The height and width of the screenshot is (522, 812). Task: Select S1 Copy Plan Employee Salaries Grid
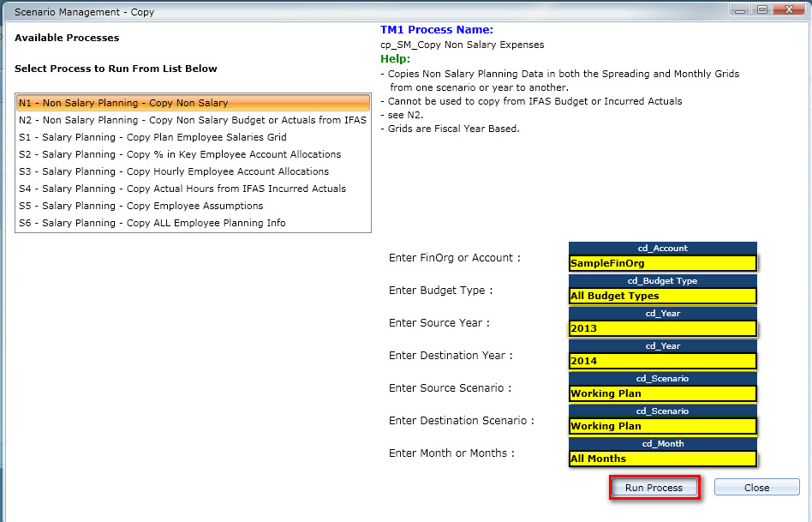tap(193, 137)
